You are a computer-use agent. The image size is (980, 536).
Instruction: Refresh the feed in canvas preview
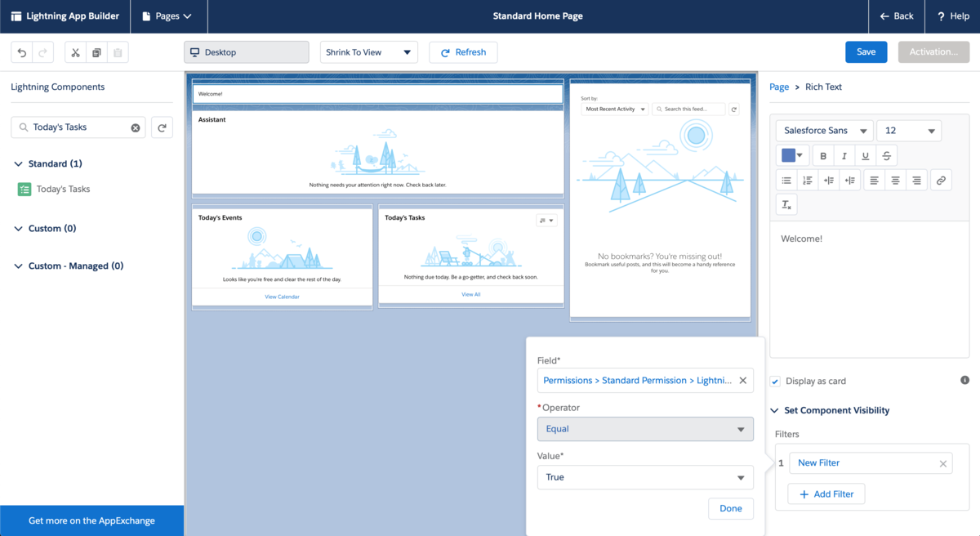pos(733,109)
